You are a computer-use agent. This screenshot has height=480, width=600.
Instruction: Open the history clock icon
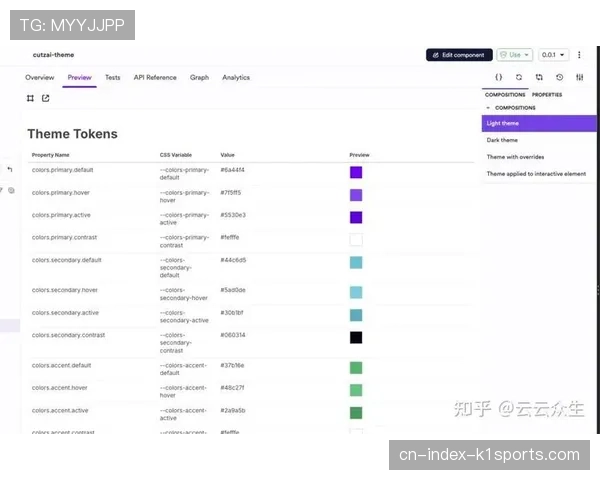[x=559, y=77]
